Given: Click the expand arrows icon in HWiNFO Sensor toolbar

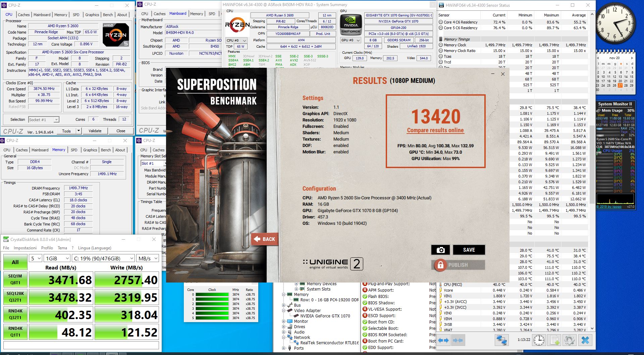Looking at the screenshot, I should 443,340.
